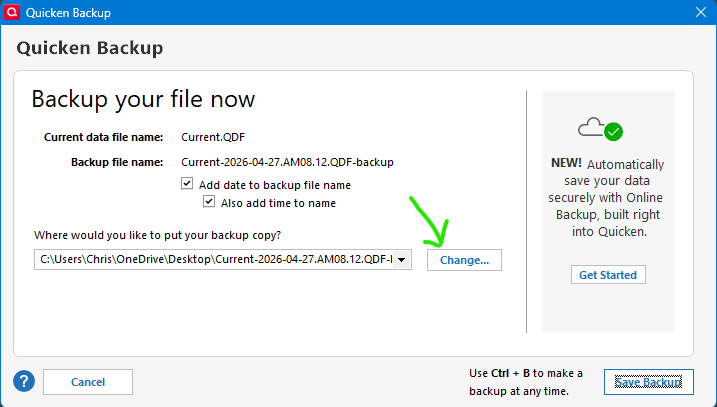Click the Current.QDF data file name text

pos(213,137)
